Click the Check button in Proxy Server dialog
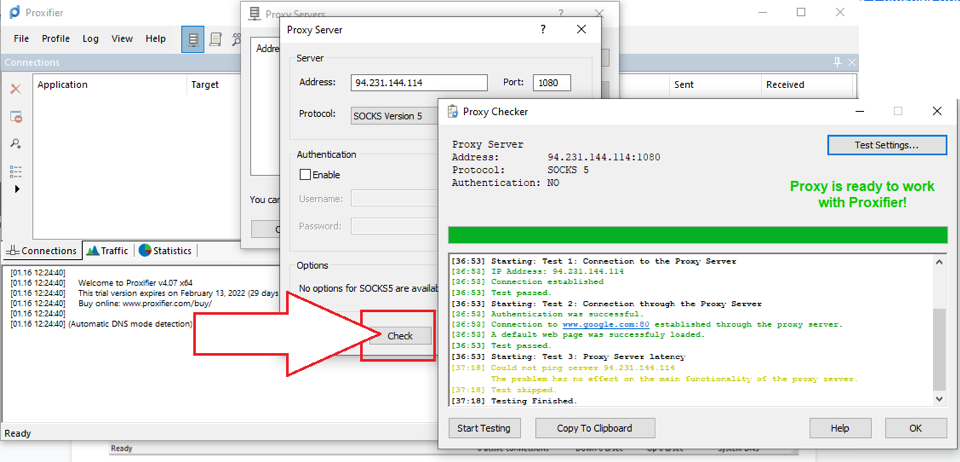960x462 pixels. point(400,336)
